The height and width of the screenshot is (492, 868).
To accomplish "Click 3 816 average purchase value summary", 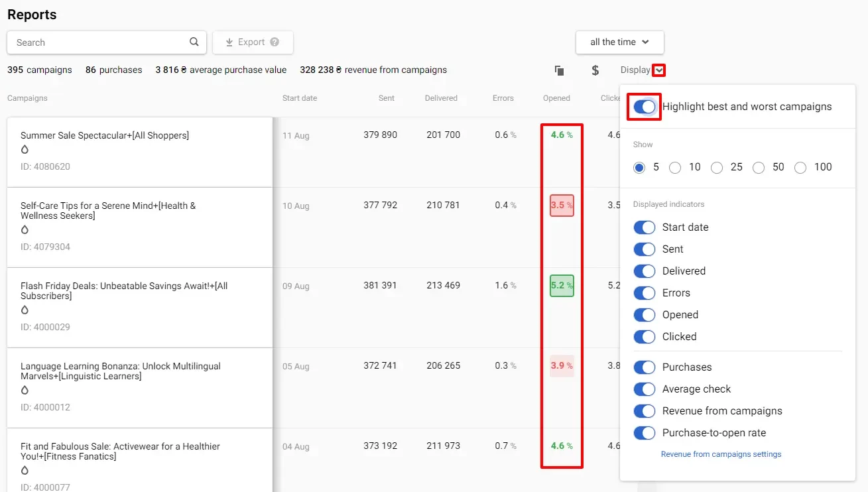I will [x=221, y=70].
